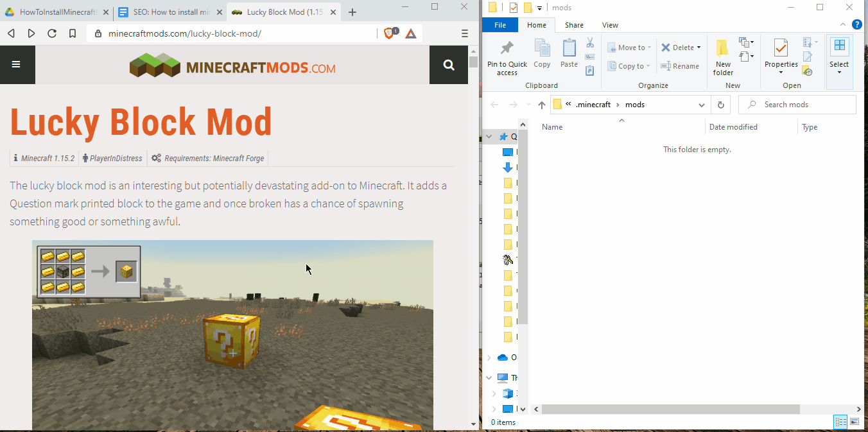Open the Brave Shields lion icon
868x432 pixels.
pyautogui.click(x=390, y=33)
